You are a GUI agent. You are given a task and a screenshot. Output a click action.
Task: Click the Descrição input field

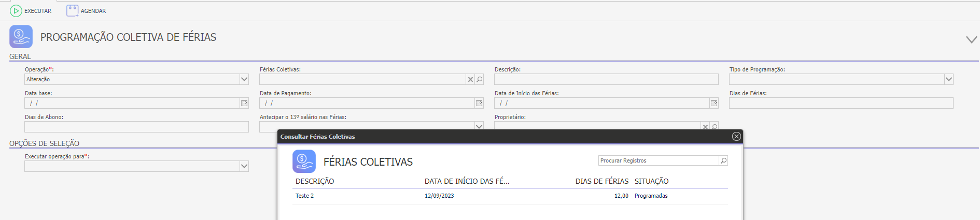click(x=606, y=79)
